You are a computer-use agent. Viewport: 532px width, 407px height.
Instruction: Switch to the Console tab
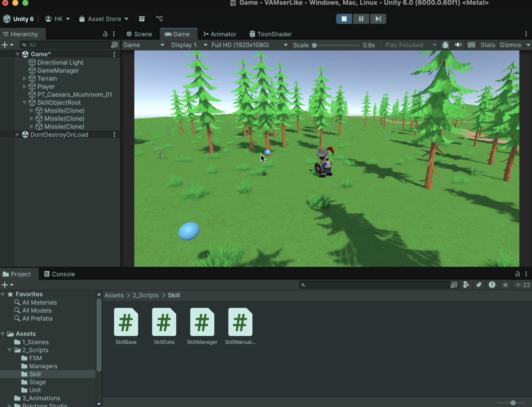59,274
